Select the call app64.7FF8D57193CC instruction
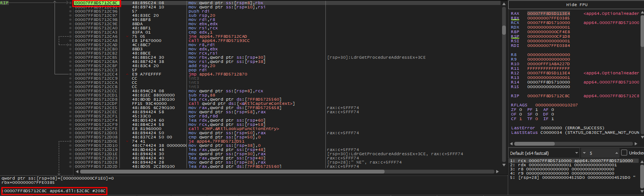This screenshot has width=644, height=196. pyautogui.click(x=219, y=41)
